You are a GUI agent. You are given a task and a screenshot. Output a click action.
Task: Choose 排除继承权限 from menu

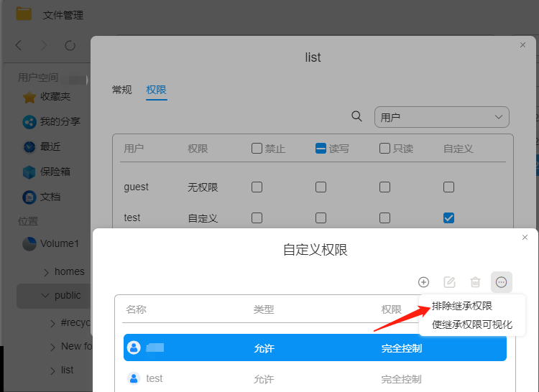[462, 306]
